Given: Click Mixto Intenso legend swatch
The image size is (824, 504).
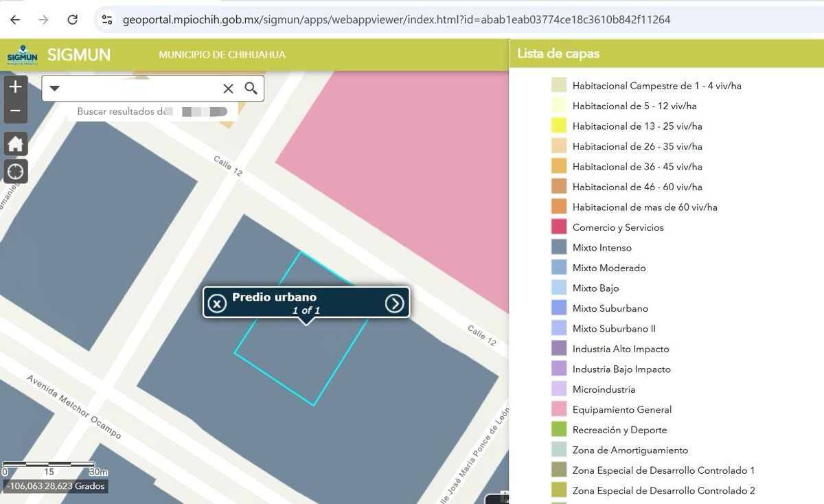Looking at the screenshot, I should coord(559,247).
